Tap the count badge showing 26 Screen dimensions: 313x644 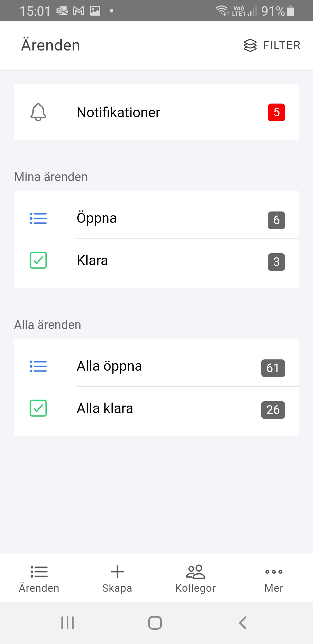(x=273, y=410)
